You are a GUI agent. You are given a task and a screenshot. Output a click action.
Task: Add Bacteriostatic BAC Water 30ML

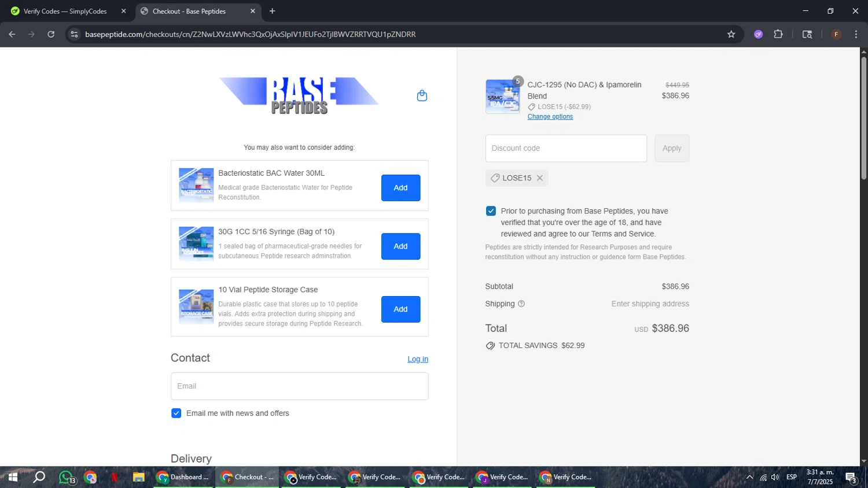pyautogui.click(x=400, y=188)
